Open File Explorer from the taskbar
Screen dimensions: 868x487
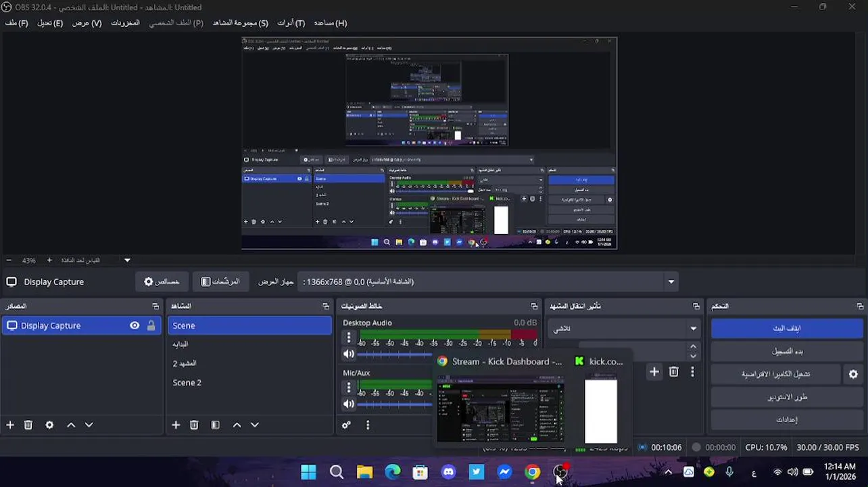point(364,472)
